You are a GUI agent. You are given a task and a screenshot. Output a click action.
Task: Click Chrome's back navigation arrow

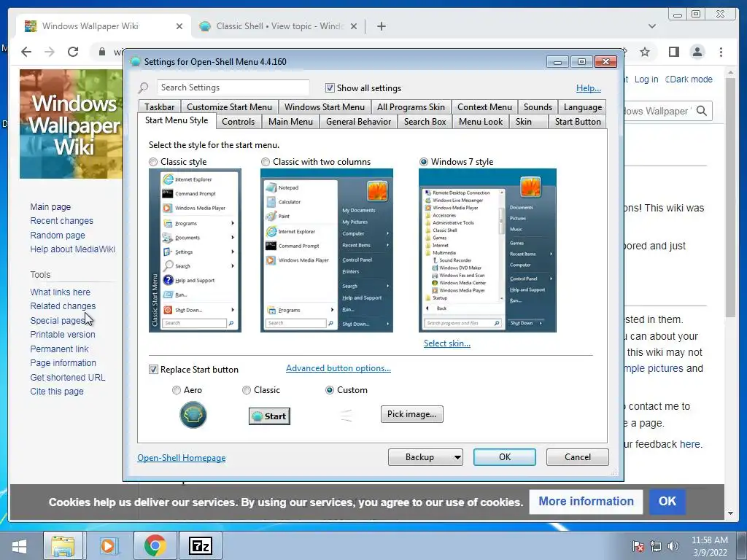coord(26,52)
